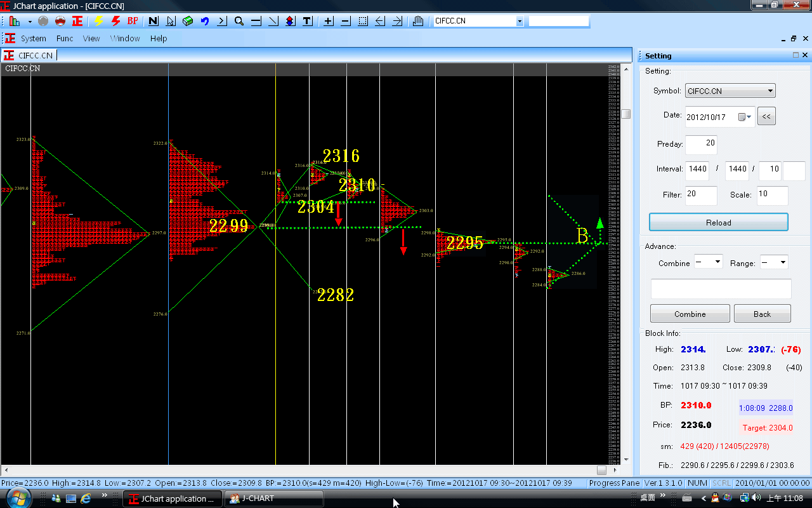Click the third Interval field showing 10

coord(769,170)
